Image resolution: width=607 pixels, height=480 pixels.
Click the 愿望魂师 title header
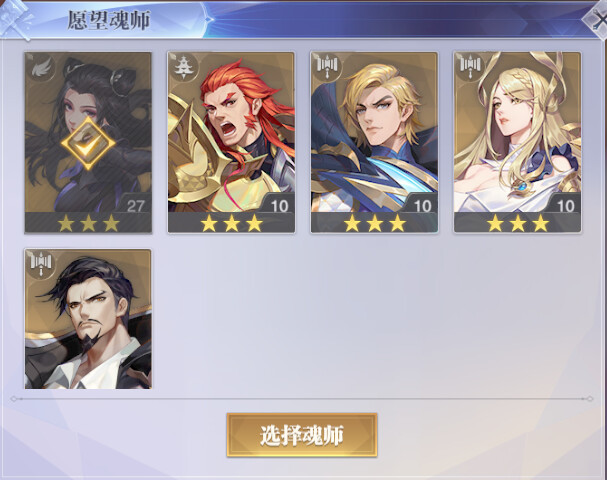[109, 21]
